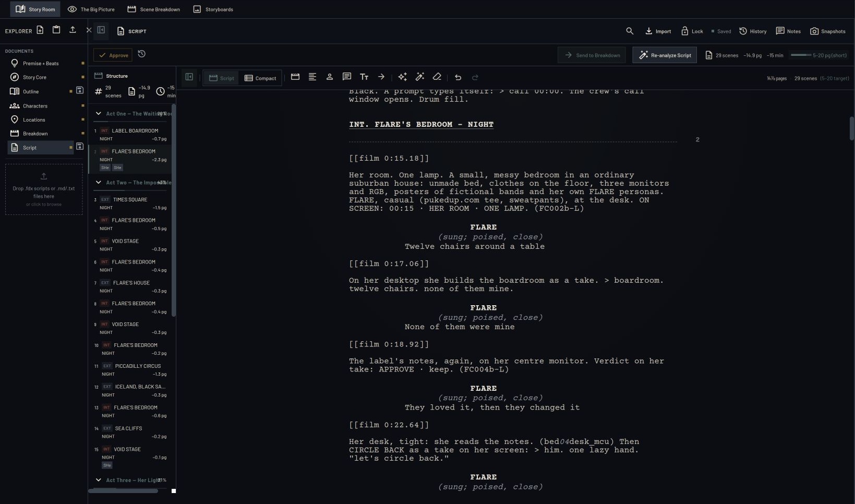Click the transition arrow icon in toolbar
The width and height of the screenshot is (855, 504).
[x=381, y=77]
